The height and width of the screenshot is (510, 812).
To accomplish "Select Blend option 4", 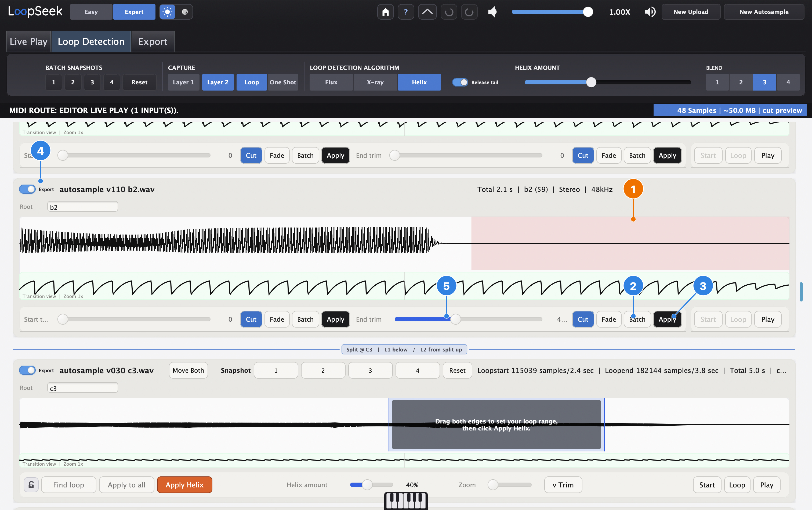I will coord(788,82).
